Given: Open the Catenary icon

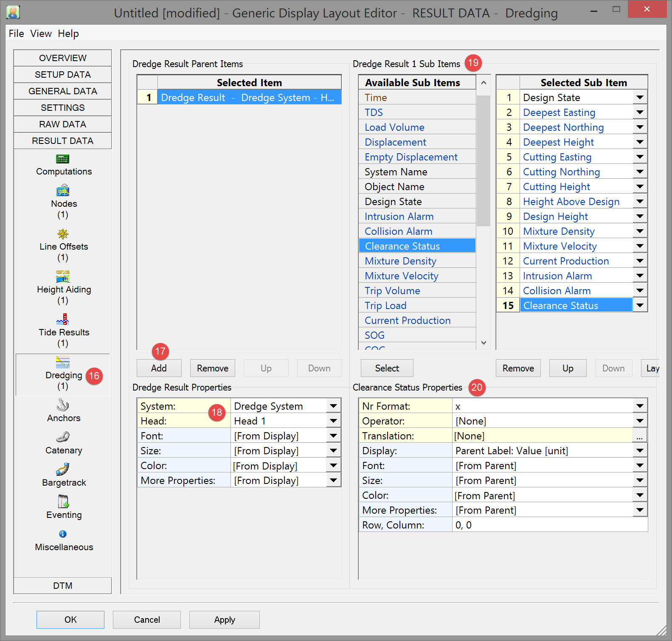Looking at the screenshot, I should pos(63,437).
